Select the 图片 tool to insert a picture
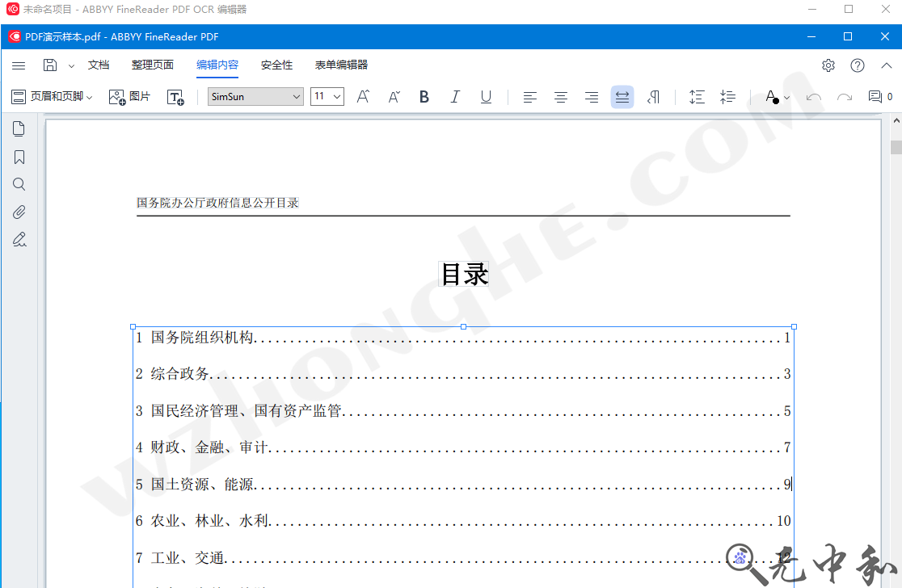The image size is (902, 588). (129, 96)
